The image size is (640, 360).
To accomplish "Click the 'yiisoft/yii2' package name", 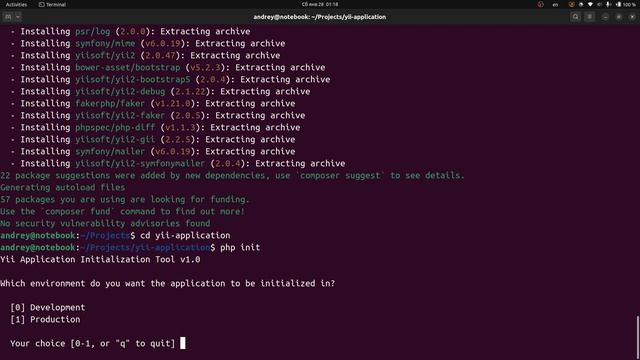I will pyautogui.click(x=105, y=56).
